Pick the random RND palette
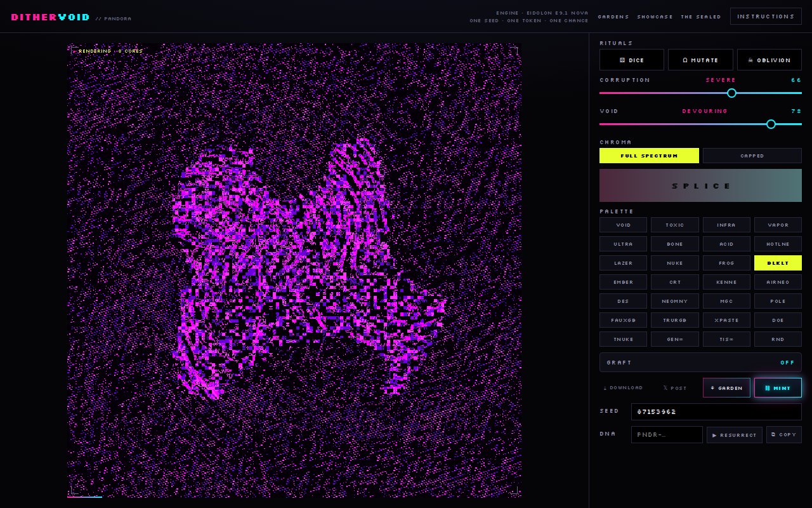The image size is (812, 508). coord(778,339)
